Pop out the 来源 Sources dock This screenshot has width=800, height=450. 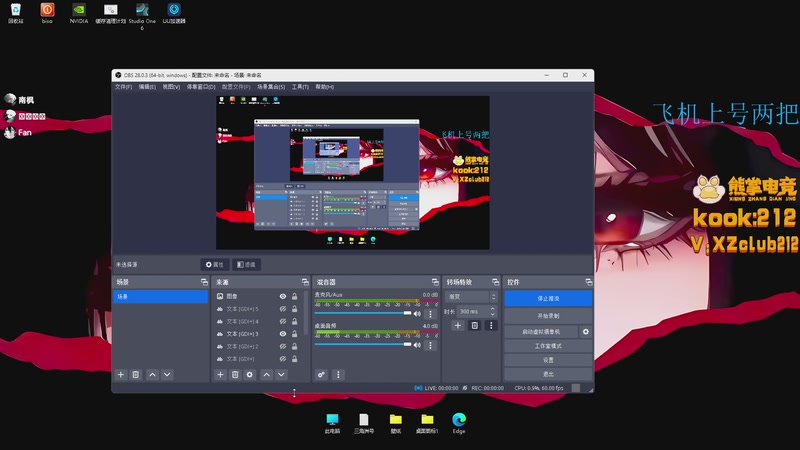[305, 282]
